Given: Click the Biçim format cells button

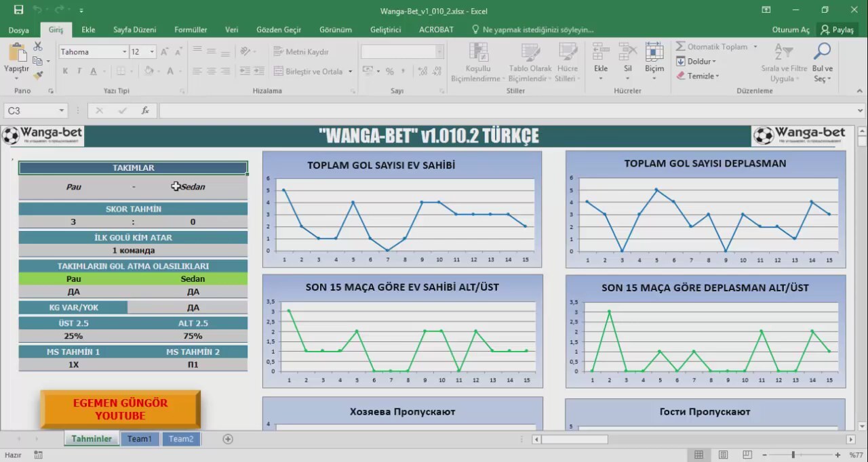Looking at the screenshot, I should point(654,61).
